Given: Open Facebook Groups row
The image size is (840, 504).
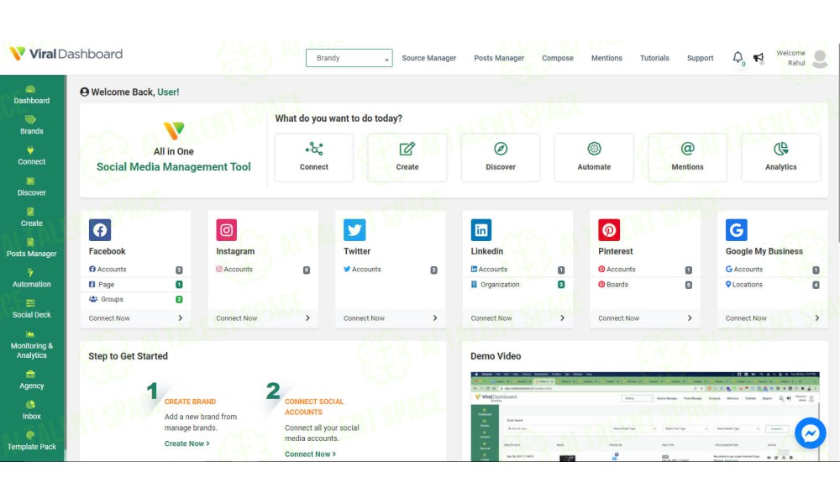Looking at the screenshot, I should point(135,299).
